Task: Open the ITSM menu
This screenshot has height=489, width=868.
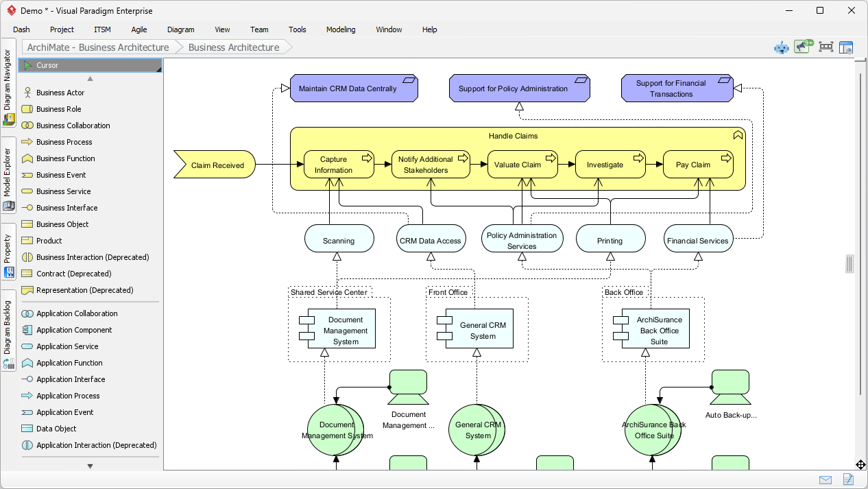Action: (x=102, y=29)
